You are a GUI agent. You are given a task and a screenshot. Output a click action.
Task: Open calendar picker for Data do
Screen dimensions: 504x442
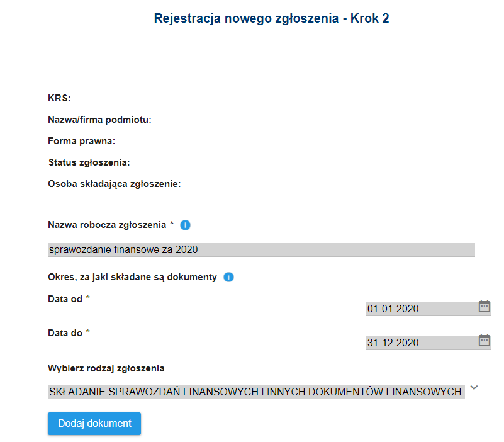point(484,341)
